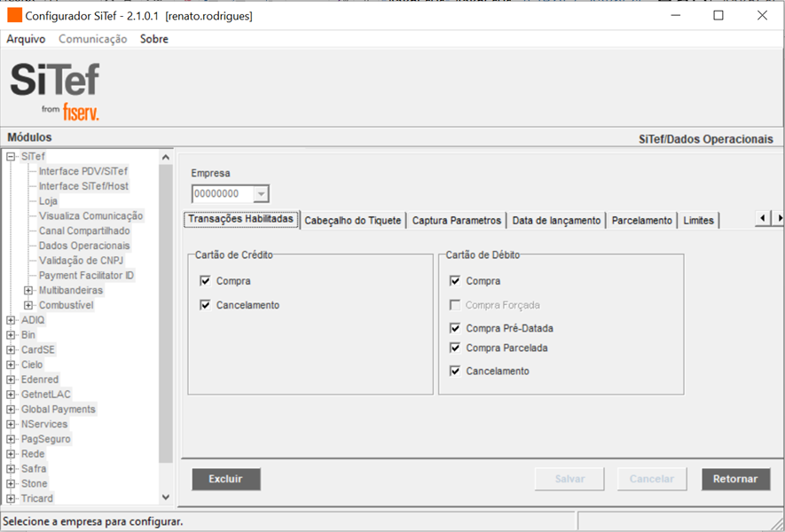785x532 pixels.
Task: Expand the NServices tree node
Action: [x=11, y=424]
